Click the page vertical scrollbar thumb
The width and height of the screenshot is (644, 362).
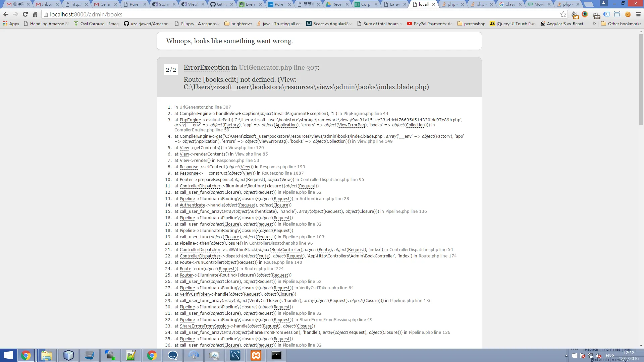[x=641, y=79]
